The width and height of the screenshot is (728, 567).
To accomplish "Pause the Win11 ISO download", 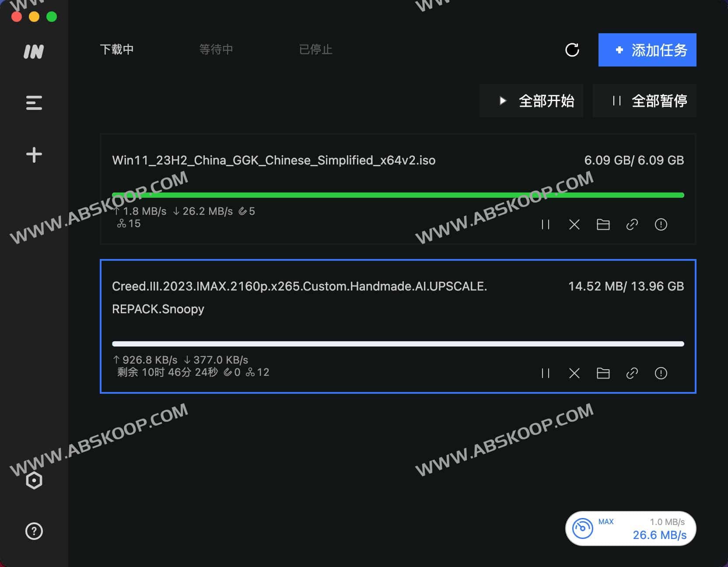I will [545, 225].
